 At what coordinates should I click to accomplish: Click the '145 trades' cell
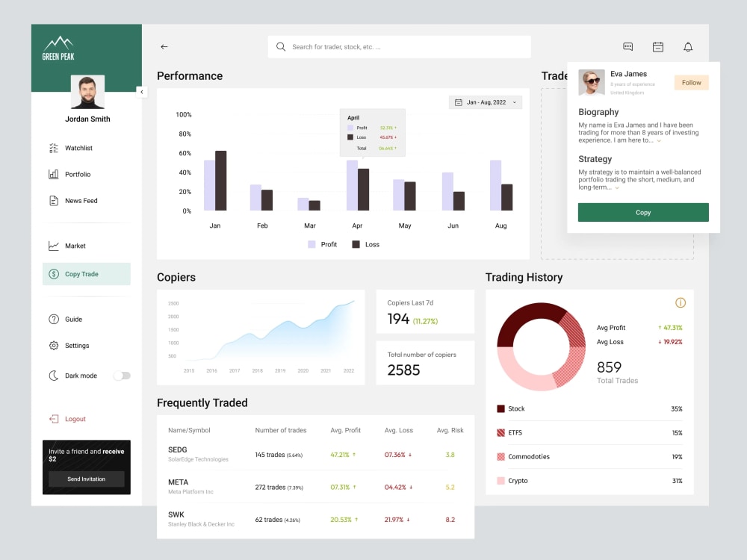tap(279, 455)
